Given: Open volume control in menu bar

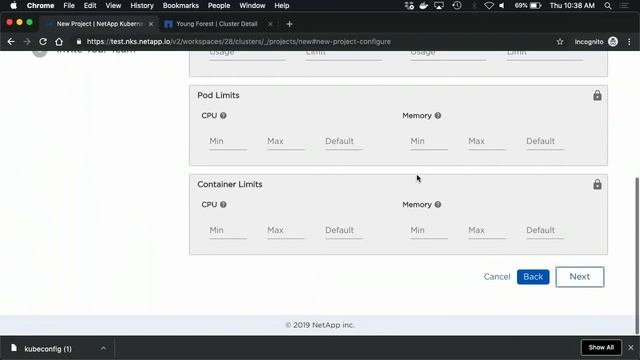Looking at the screenshot, I should pyautogui.click(x=502, y=6).
